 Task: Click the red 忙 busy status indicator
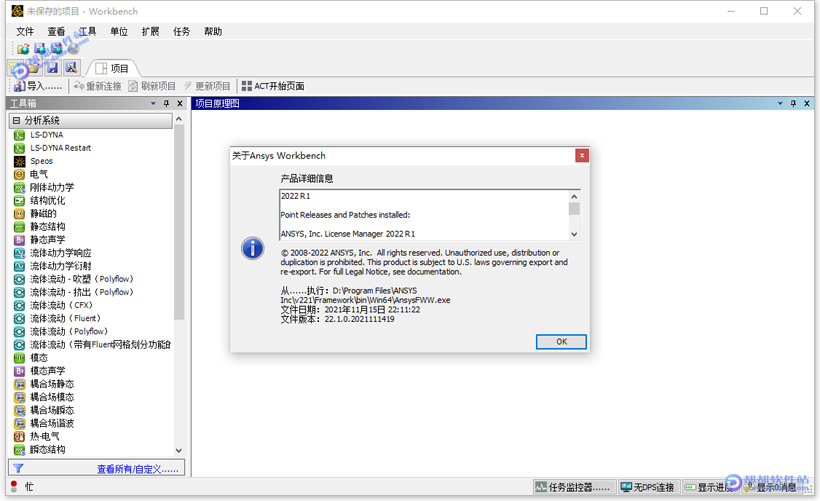[x=15, y=486]
